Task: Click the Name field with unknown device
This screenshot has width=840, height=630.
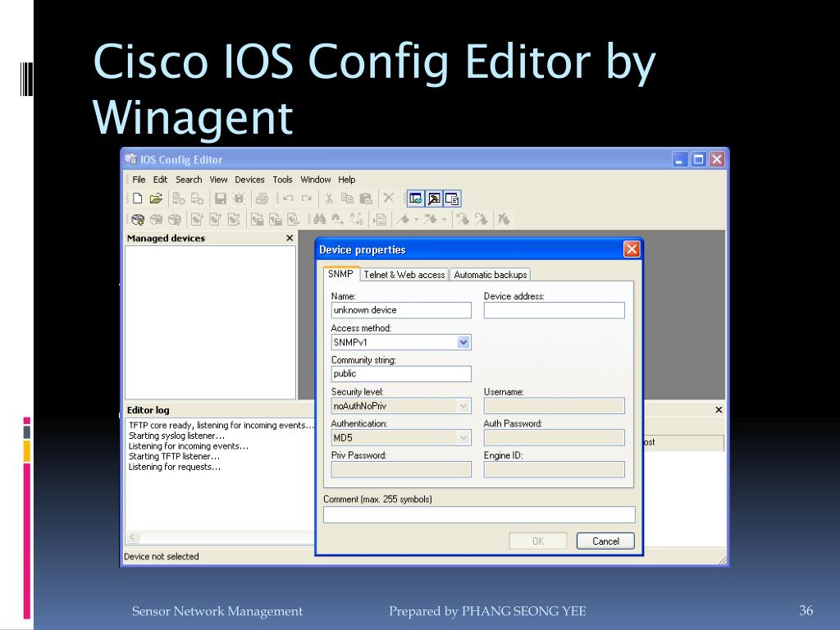Action: pyautogui.click(x=401, y=310)
